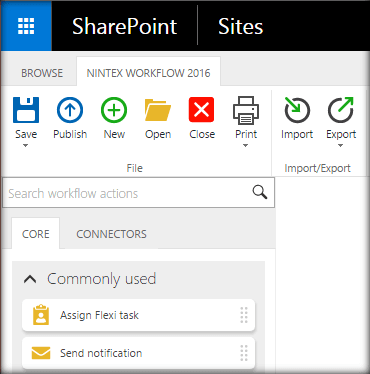Click the Search workflow actions field
The height and width of the screenshot is (374, 370).
[138, 193]
